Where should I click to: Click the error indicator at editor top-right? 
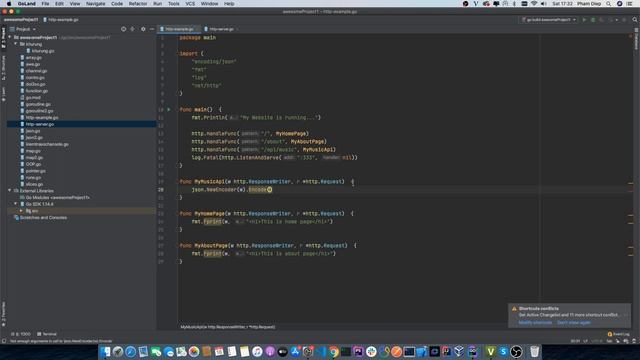click(x=631, y=36)
